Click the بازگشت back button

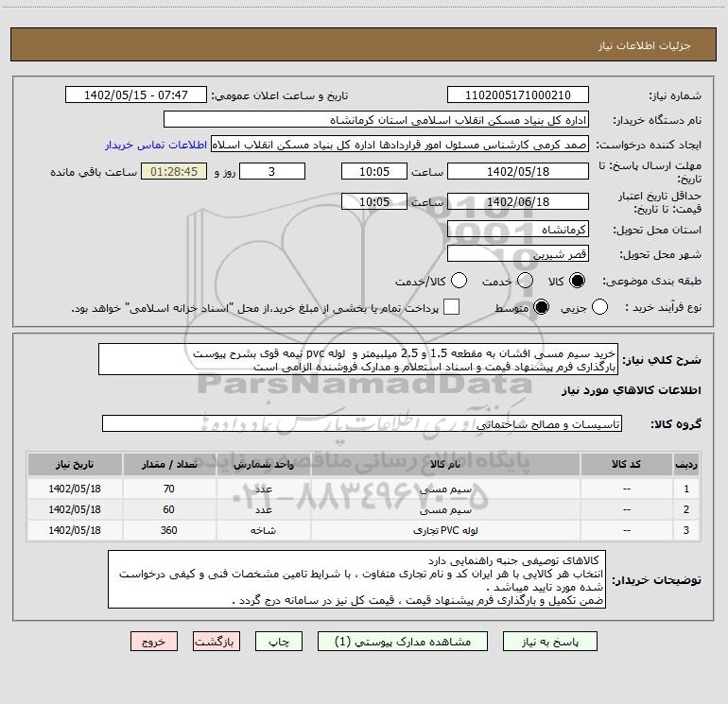click(217, 642)
